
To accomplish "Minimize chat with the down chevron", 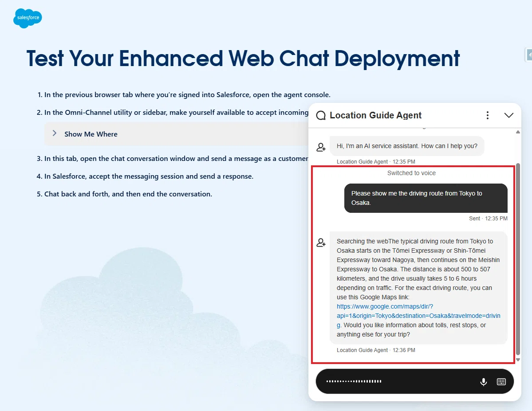I will 508,115.
